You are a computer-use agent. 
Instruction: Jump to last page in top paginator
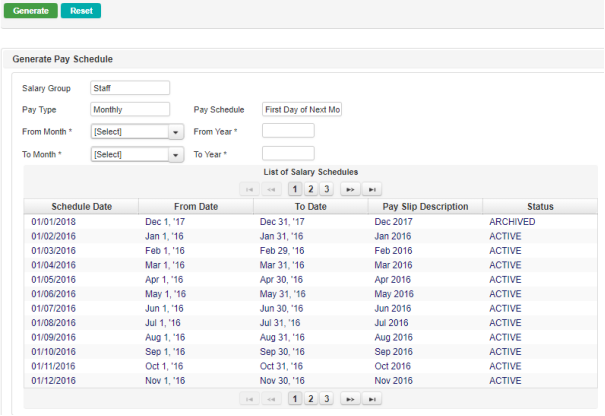pos(372,188)
